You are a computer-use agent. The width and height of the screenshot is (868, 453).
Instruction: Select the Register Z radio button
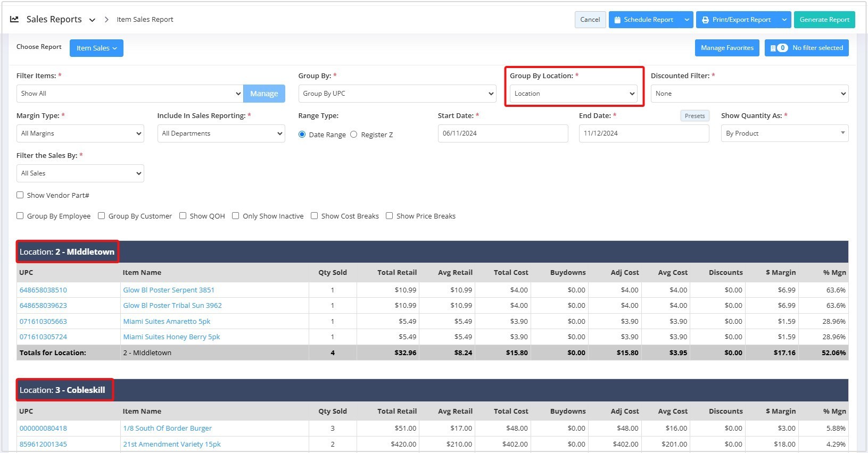click(x=354, y=135)
